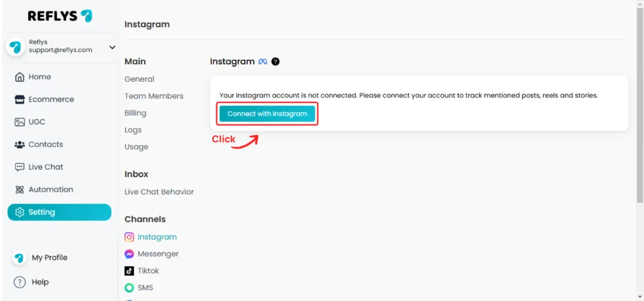Expand the Reflys account dropdown chevron
644x301 pixels.
(112, 48)
